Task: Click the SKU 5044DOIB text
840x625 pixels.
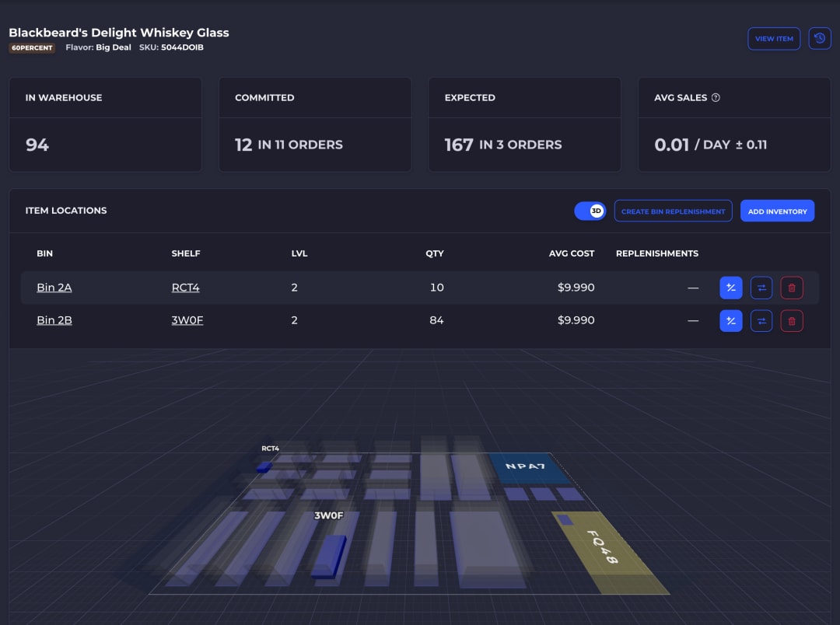Action: (171, 47)
